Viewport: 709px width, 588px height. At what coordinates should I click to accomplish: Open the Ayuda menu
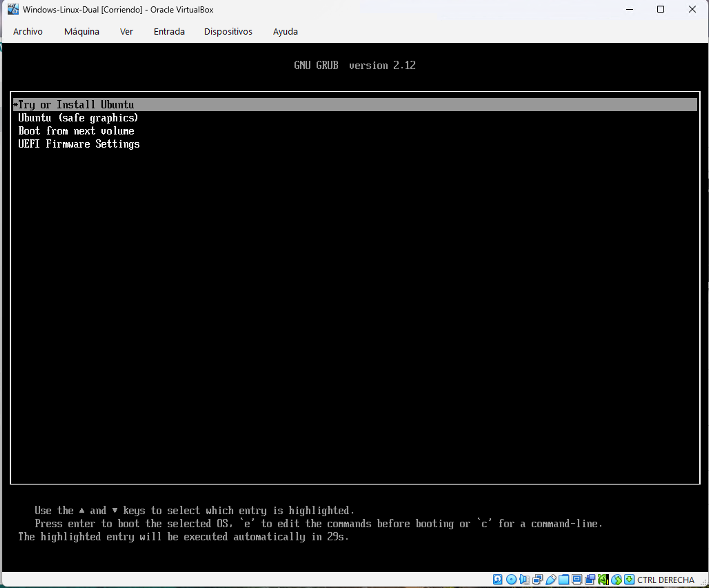tap(286, 32)
